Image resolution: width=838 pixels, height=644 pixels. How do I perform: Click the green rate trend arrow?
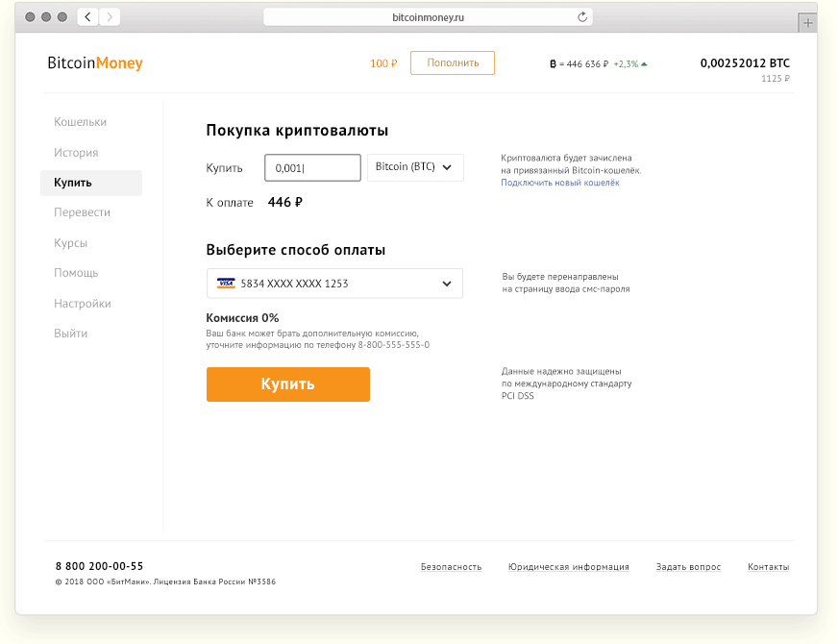coord(644,64)
